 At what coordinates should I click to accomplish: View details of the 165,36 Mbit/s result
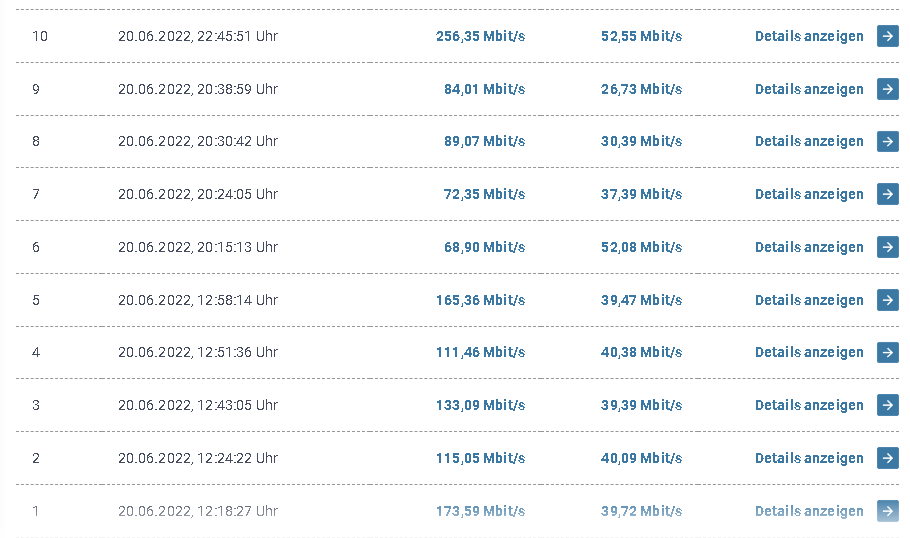(x=809, y=300)
